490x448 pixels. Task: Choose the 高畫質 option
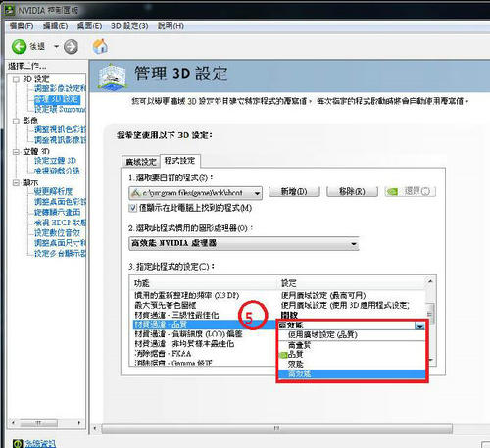point(352,345)
